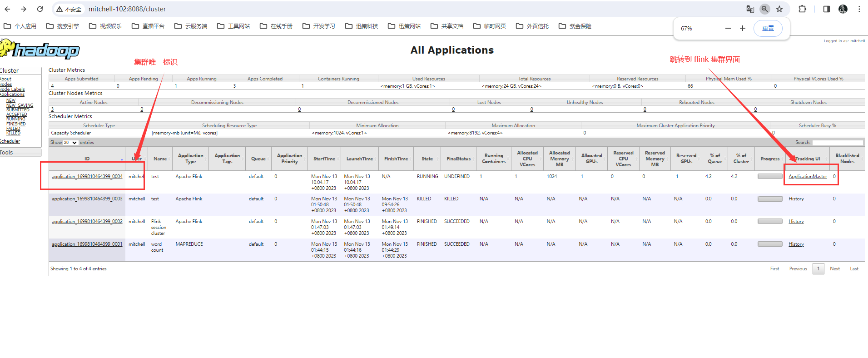
Task: Sort by StartTime column header
Action: coord(324,159)
